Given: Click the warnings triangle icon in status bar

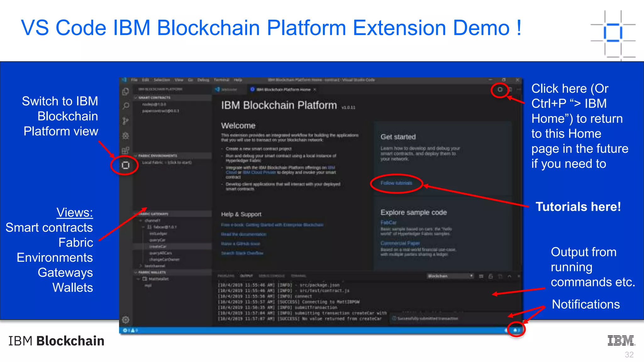Looking at the screenshot, I should [x=133, y=330].
